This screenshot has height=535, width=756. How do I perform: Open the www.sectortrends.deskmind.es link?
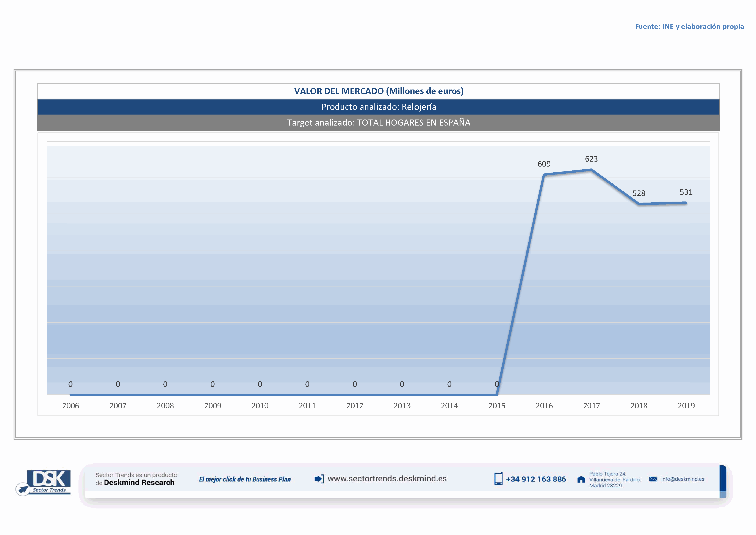click(387, 479)
